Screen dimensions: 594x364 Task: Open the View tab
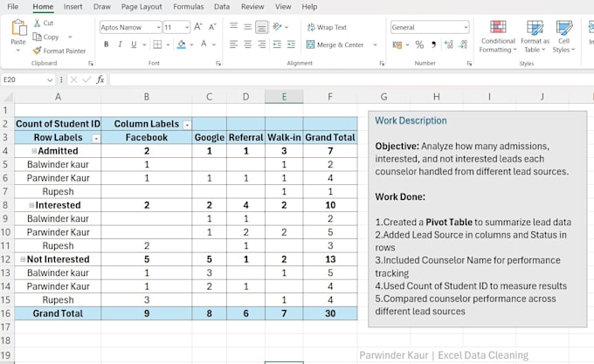283,6
